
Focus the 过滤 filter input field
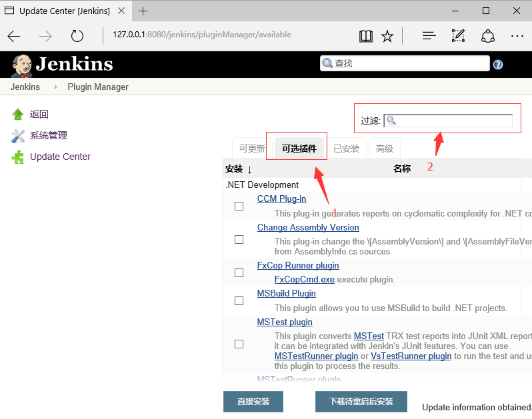coord(448,121)
